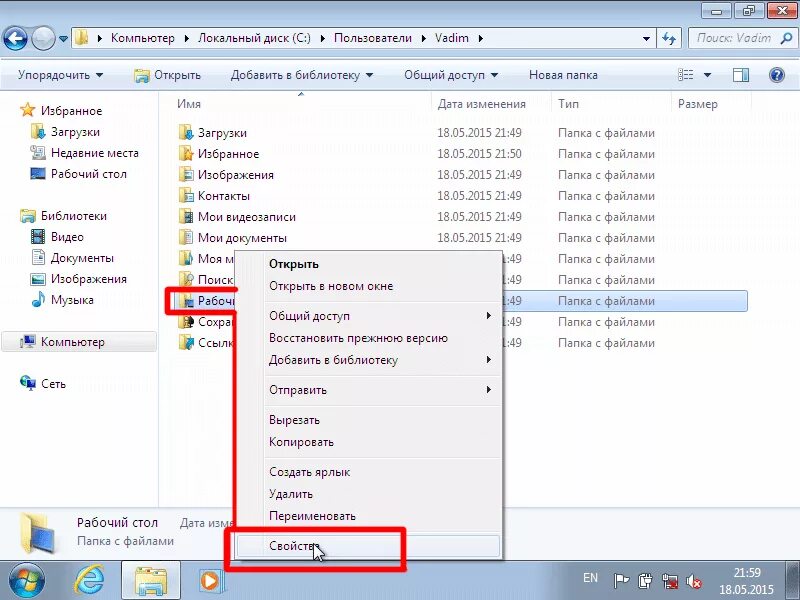
Task: Open address bar history dropdown
Action: pos(646,38)
